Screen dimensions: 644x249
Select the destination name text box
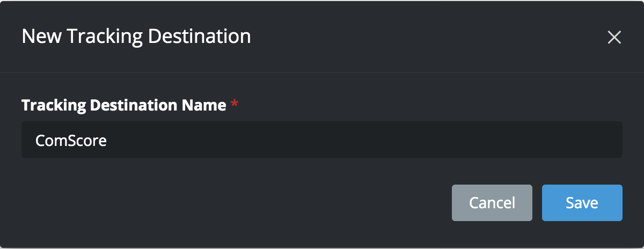coord(322,140)
